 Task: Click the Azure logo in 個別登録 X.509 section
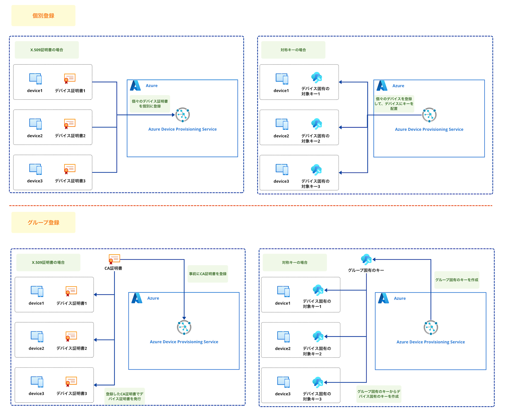(135, 85)
